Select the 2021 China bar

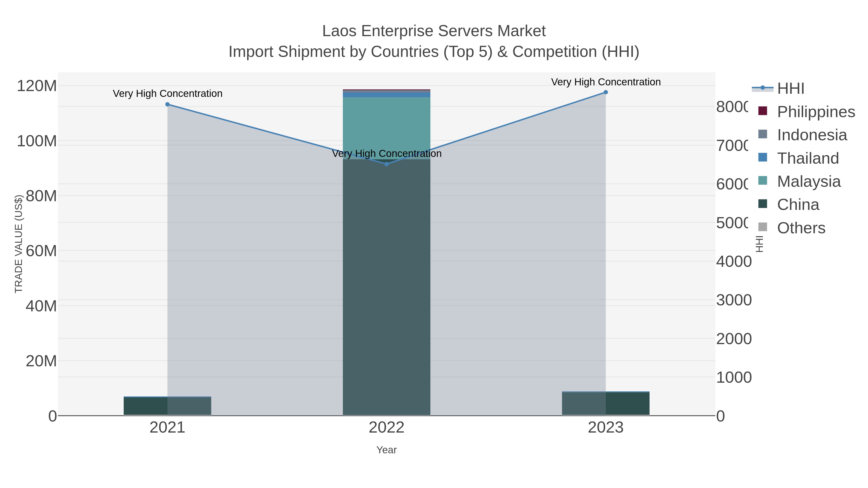click(x=168, y=407)
